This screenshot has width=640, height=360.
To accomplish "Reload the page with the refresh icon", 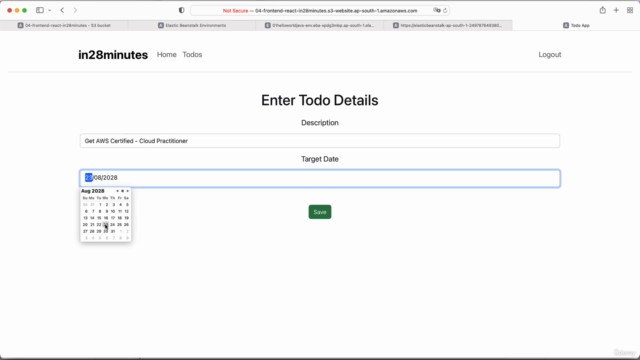I will click(445, 11).
